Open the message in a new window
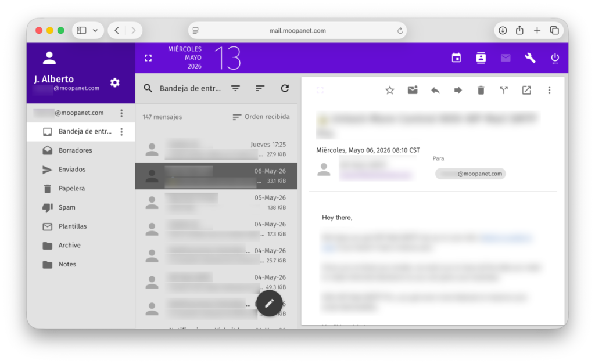The image size is (595, 364). (526, 90)
